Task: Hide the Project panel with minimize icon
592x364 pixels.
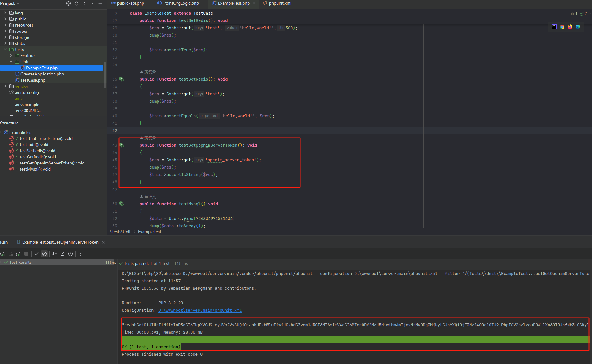Action: [100, 3]
